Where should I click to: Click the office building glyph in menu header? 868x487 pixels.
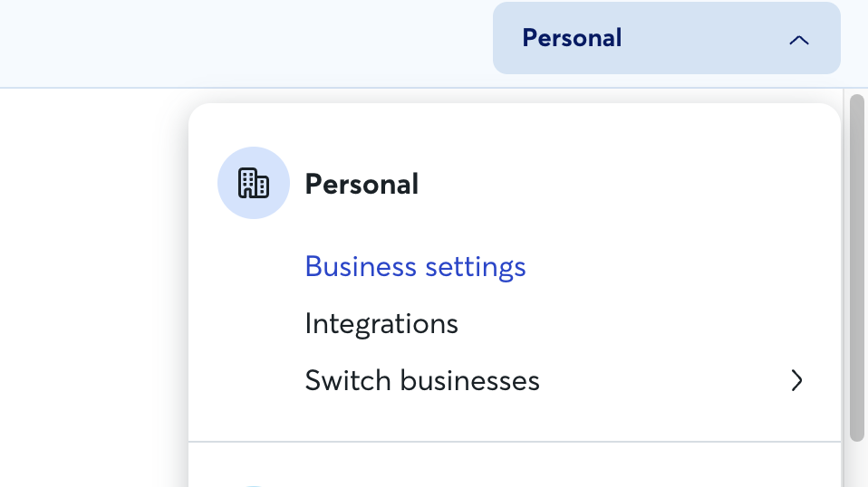(254, 183)
